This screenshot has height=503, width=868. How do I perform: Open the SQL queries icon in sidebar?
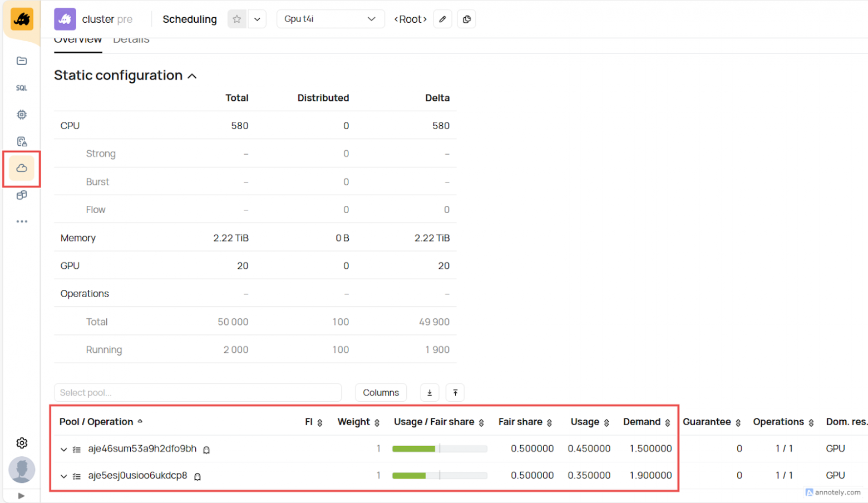click(21, 87)
